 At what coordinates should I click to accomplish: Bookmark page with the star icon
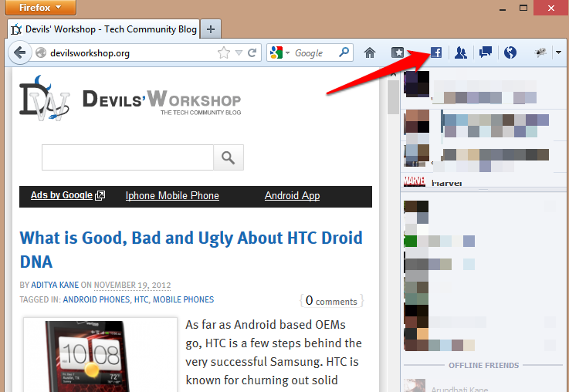(x=224, y=53)
